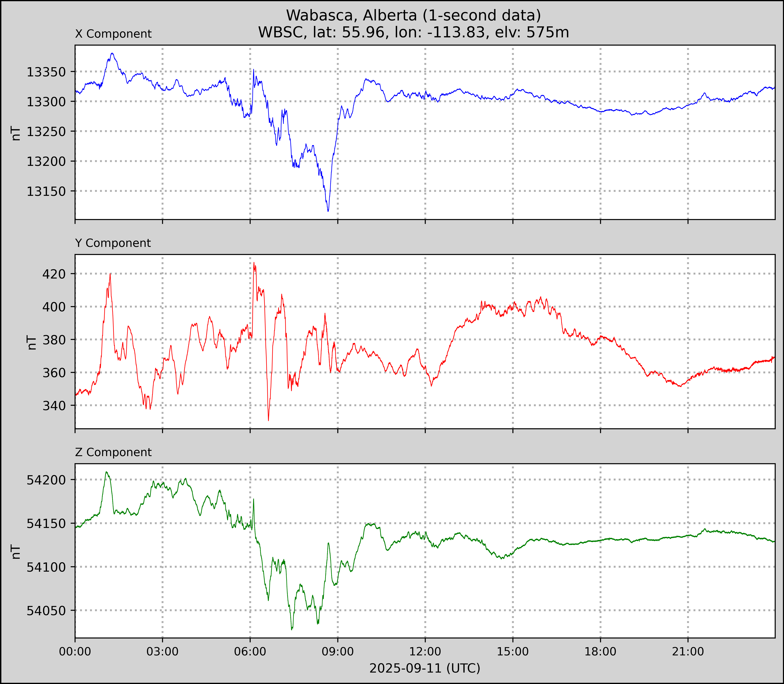Click the 420 tick on Y panel

pyautogui.click(x=54, y=274)
